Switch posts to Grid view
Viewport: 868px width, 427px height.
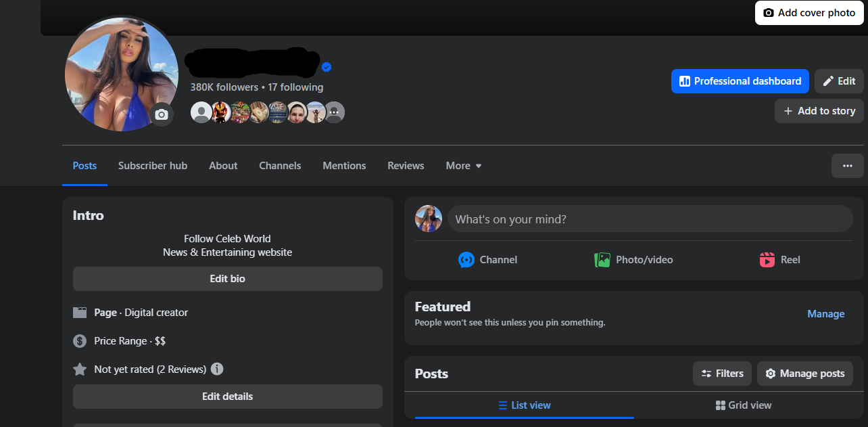[x=743, y=405]
